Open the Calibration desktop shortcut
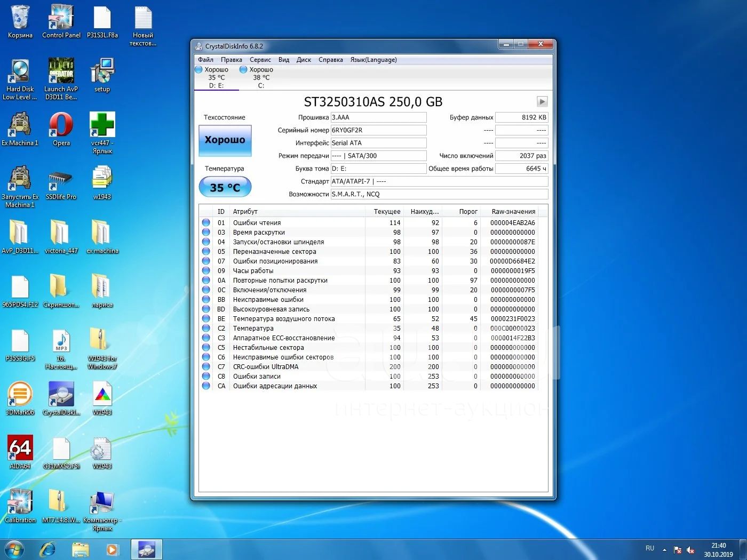 pos(20,506)
